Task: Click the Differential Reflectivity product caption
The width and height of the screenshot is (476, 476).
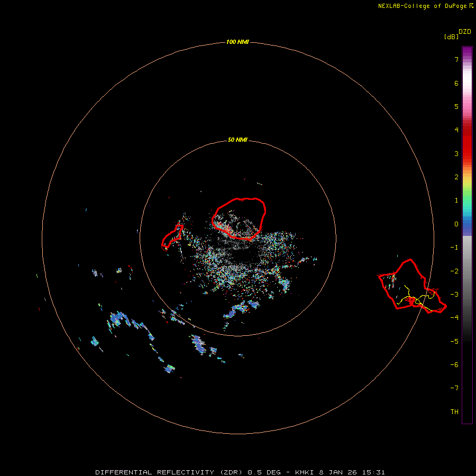Action: (240, 472)
